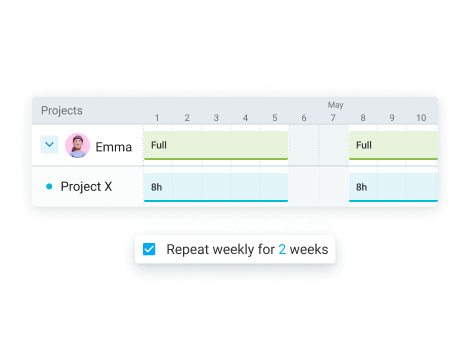Image resolution: width=470 pixels, height=360 pixels.
Task: Select Emma's first green Full bar
Action: click(216, 145)
